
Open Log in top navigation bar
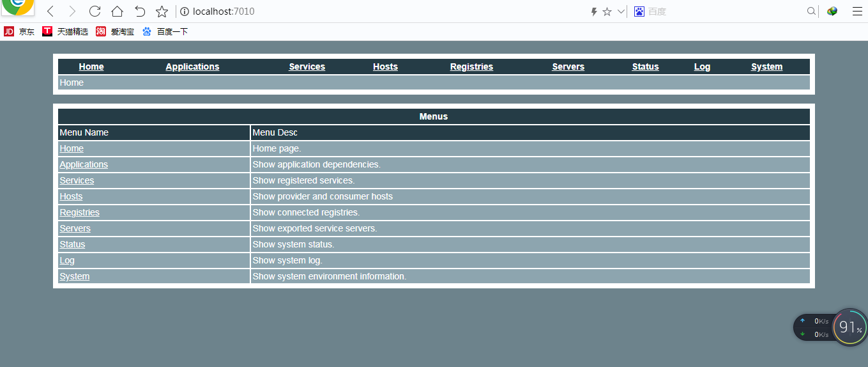click(702, 66)
